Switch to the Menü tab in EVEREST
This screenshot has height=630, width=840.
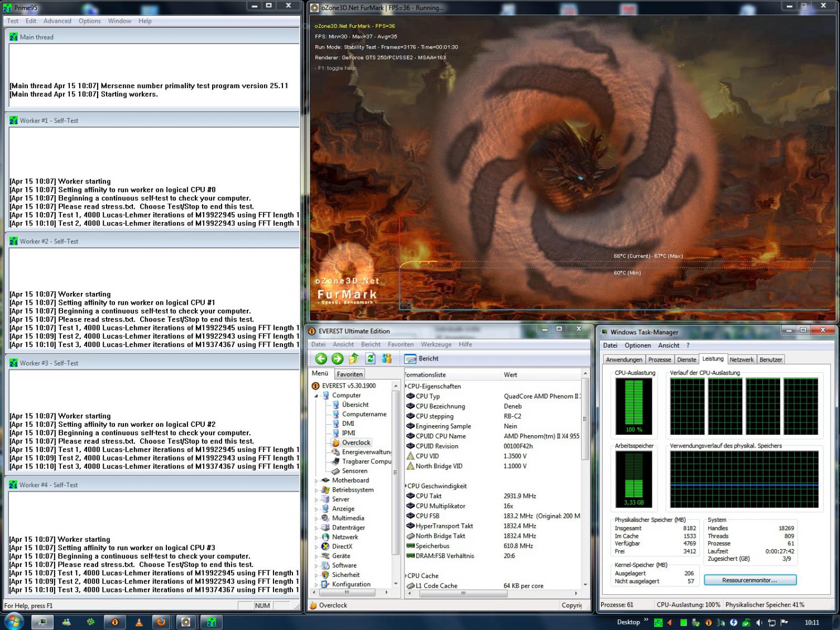pyautogui.click(x=320, y=374)
